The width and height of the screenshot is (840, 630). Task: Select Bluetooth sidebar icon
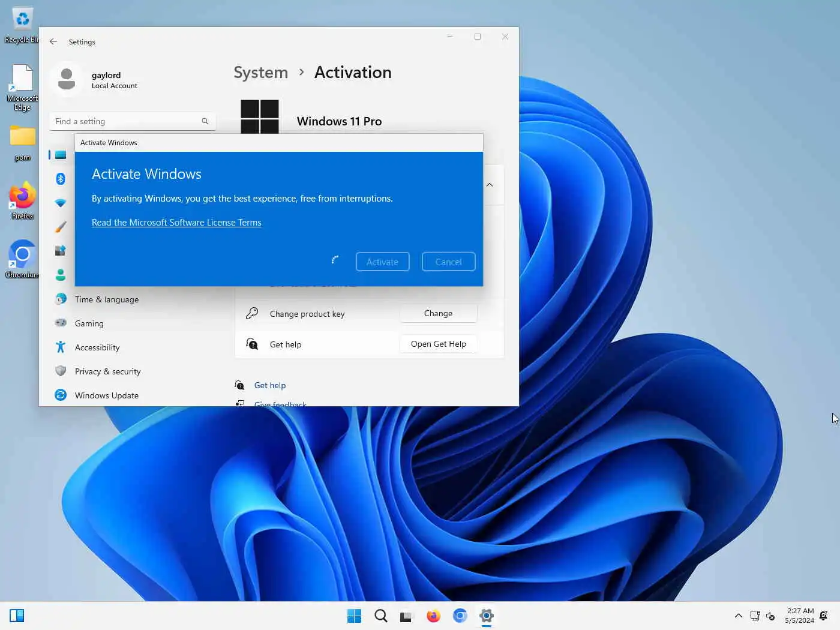coord(61,179)
